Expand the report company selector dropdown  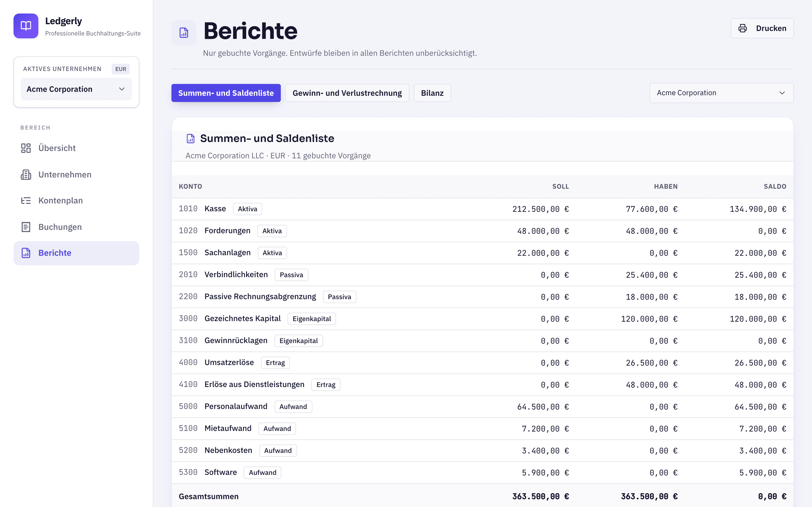(x=721, y=93)
